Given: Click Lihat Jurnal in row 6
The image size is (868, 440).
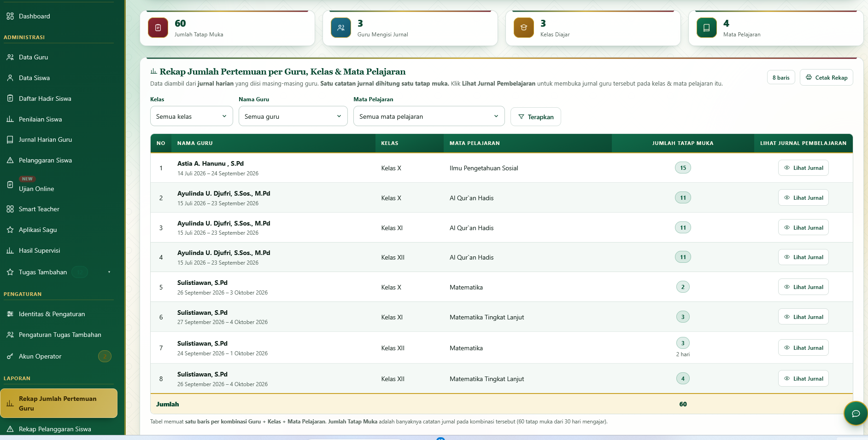Looking at the screenshot, I should click(x=803, y=317).
